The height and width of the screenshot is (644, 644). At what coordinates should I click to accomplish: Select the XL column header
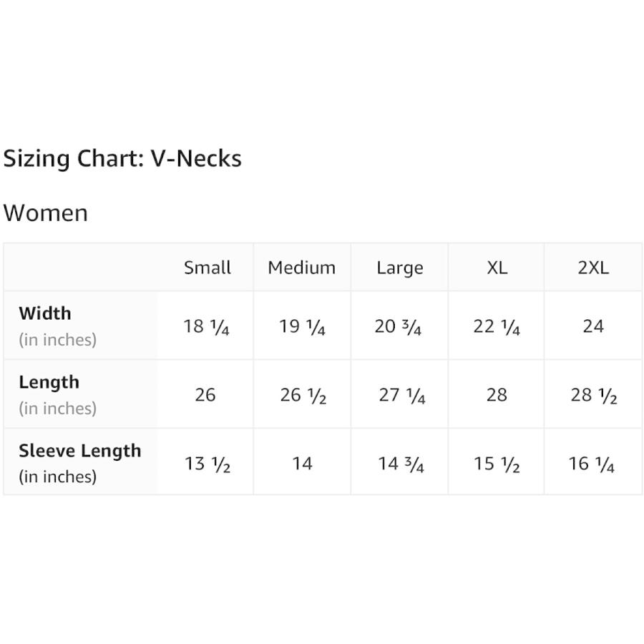[x=497, y=268]
